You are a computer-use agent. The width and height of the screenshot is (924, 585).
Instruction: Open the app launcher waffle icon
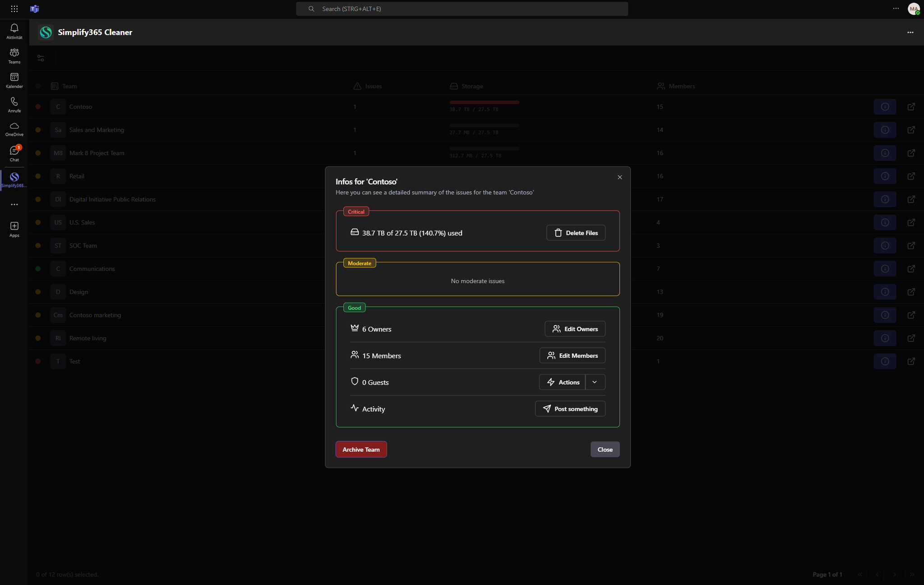(x=14, y=9)
